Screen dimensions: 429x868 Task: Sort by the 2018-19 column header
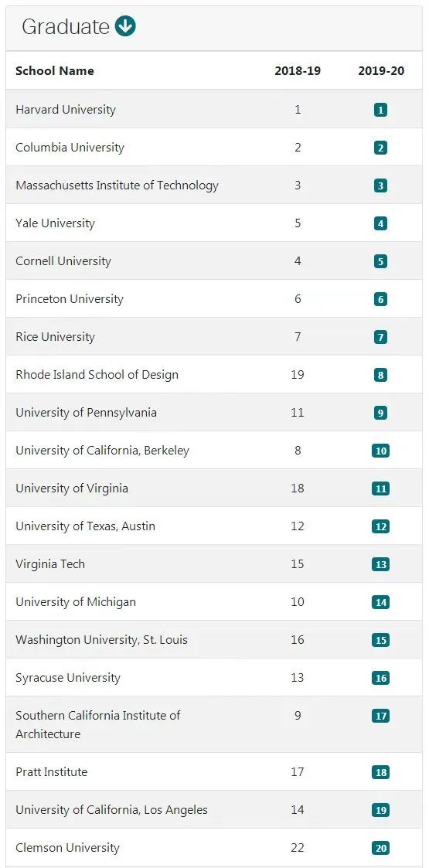[x=298, y=71]
